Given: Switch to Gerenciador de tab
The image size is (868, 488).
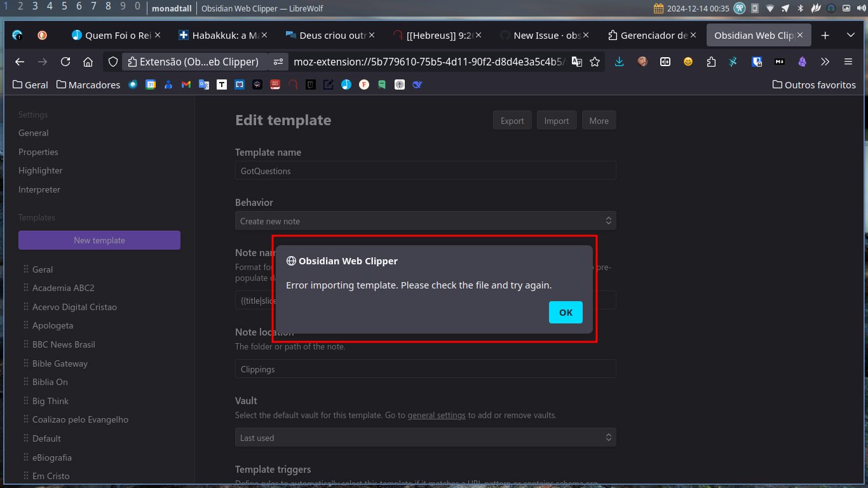Looking at the screenshot, I should pyautogui.click(x=651, y=36).
